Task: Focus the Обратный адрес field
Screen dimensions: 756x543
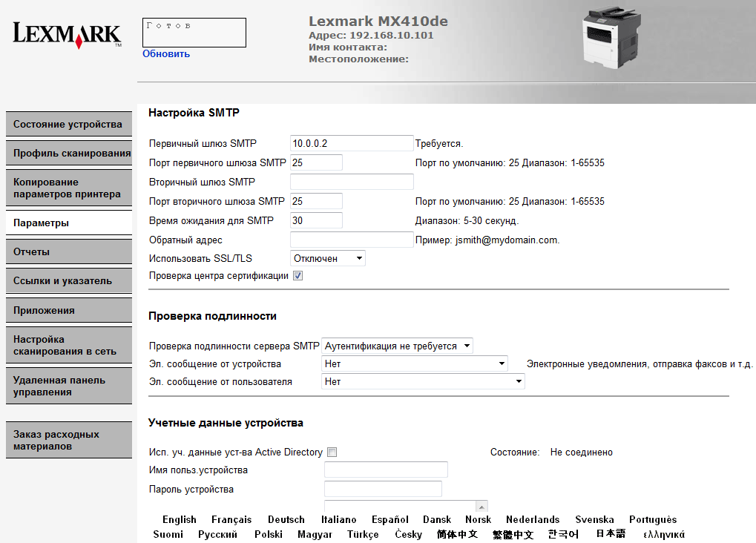Action: click(352, 240)
